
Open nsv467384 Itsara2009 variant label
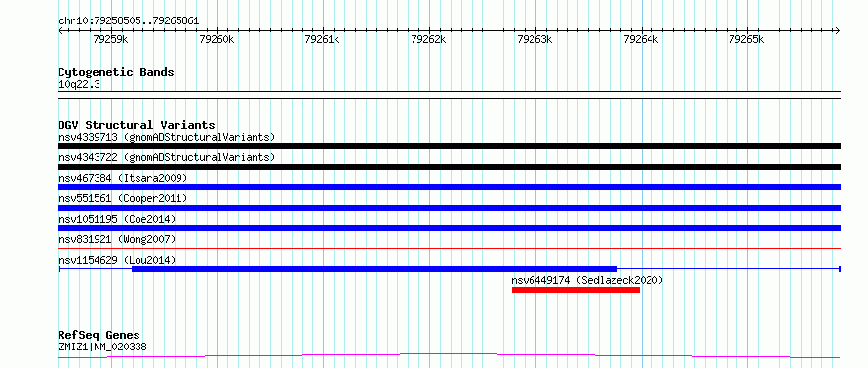tap(123, 178)
